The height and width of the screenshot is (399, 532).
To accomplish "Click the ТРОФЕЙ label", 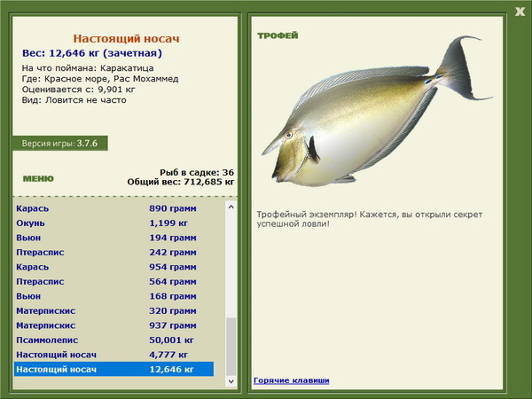I will point(278,35).
